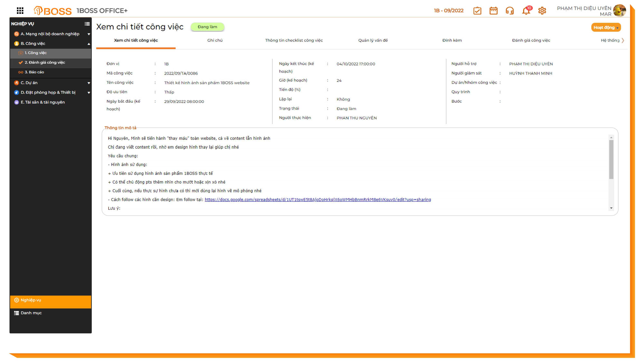Open settings gear icon in header
Image resolution: width=644 pixels, height=362 pixels.
pos(542,11)
